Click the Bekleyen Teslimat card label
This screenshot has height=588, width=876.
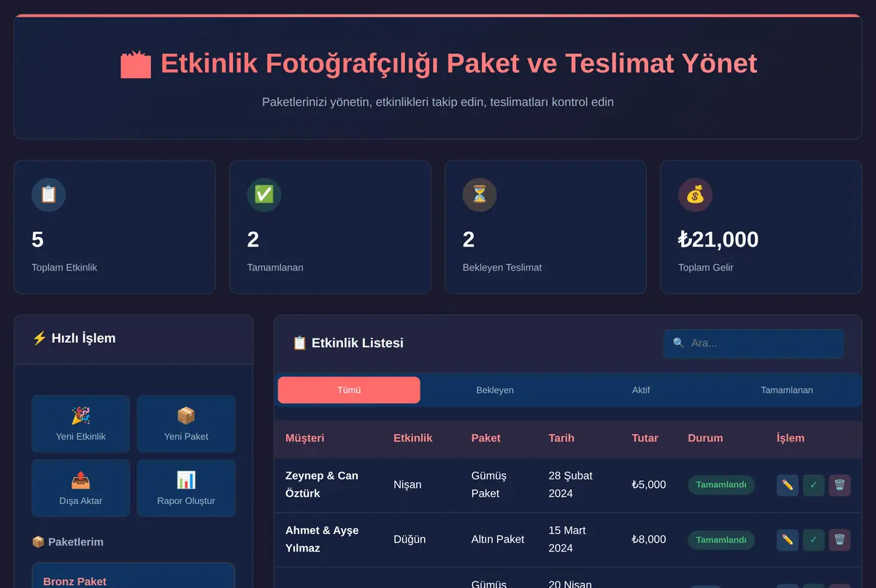pyautogui.click(x=502, y=268)
